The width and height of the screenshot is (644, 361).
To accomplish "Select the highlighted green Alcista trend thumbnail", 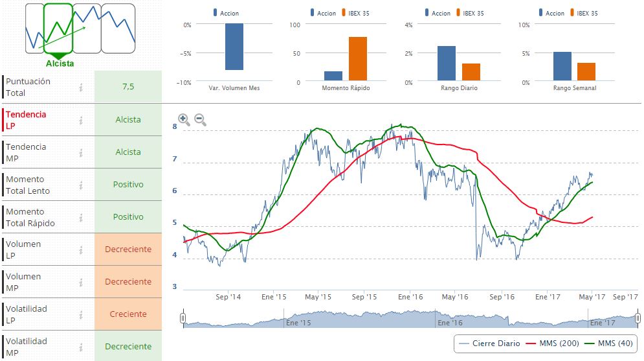I will point(58,28).
